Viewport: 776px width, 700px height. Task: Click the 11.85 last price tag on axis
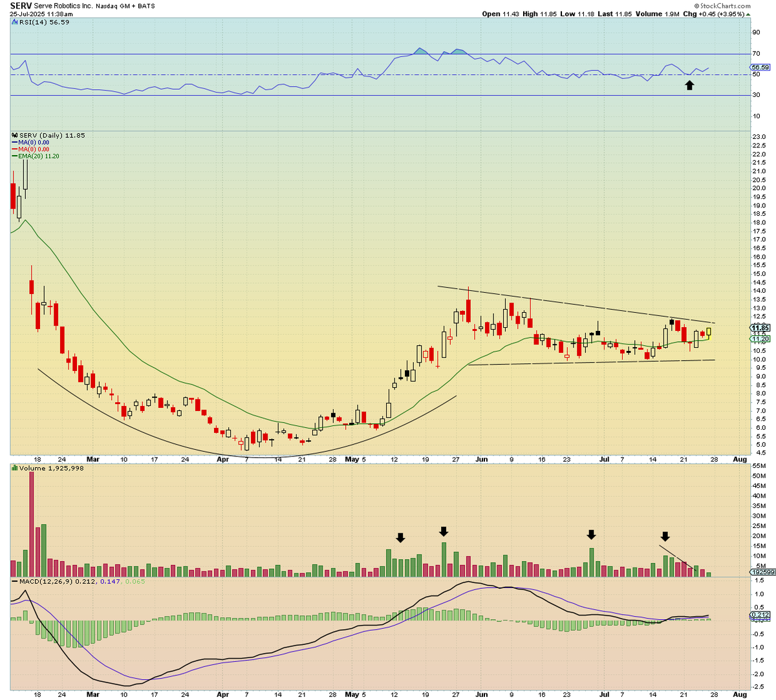760,328
